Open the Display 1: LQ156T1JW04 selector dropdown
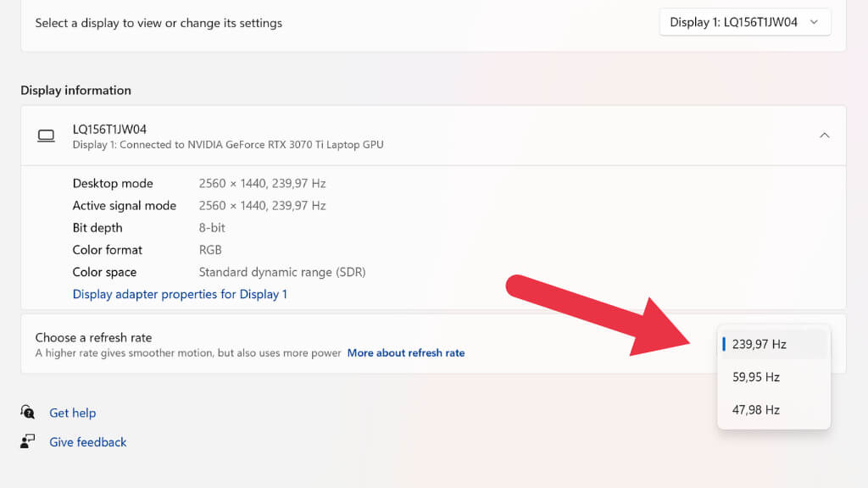The width and height of the screenshot is (868, 488). [744, 23]
